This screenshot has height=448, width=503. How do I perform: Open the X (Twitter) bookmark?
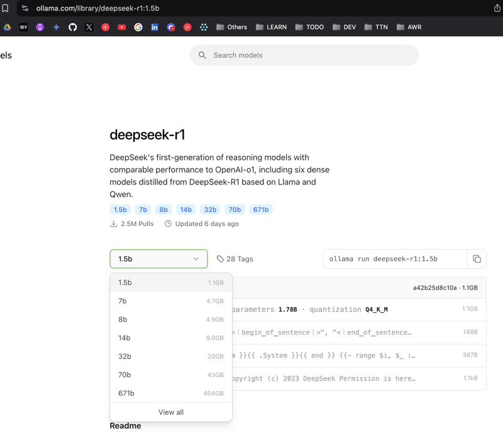(89, 27)
